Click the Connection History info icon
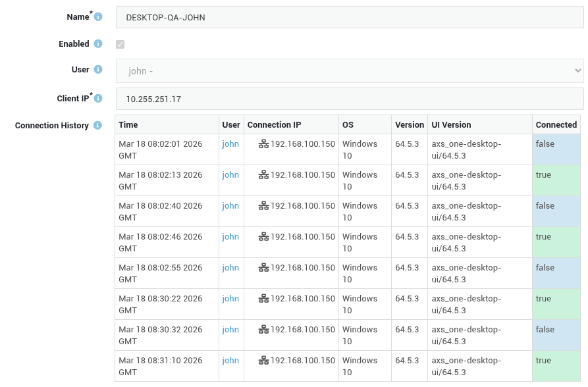 97,125
